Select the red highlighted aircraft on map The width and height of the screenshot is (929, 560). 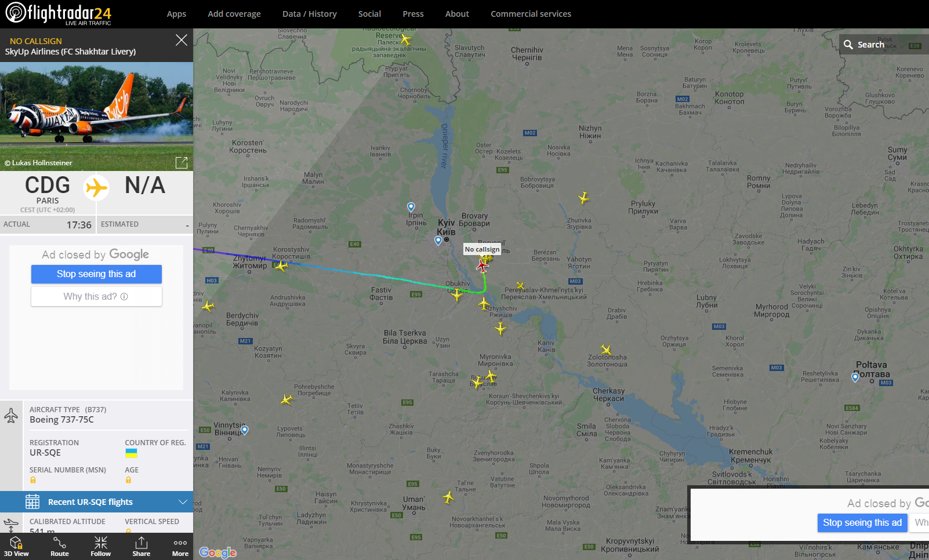(482, 266)
